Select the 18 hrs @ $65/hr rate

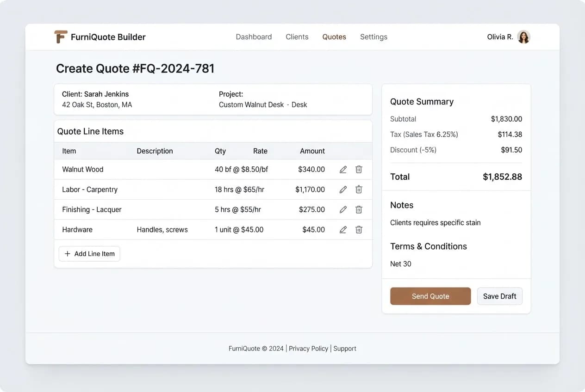tap(240, 190)
